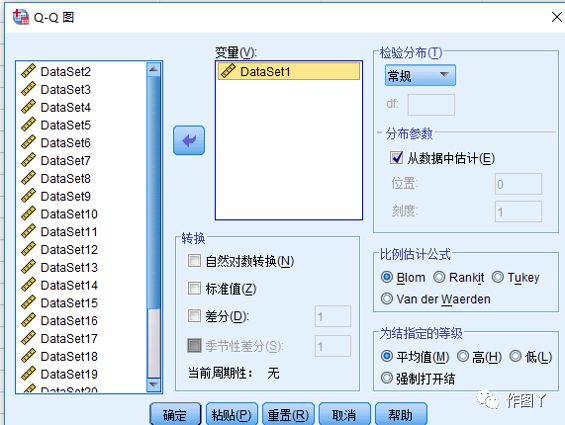Click the df input field
The width and height of the screenshot is (565, 425).
[431, 105]
